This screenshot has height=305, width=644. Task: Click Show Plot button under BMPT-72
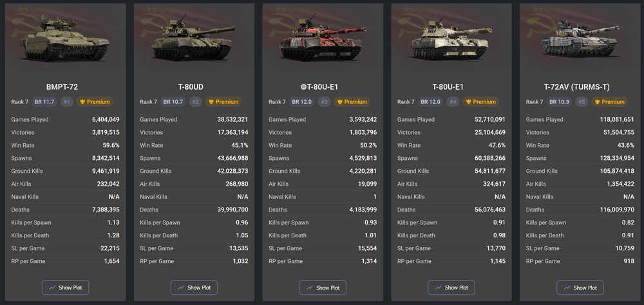tap(65, 288)
